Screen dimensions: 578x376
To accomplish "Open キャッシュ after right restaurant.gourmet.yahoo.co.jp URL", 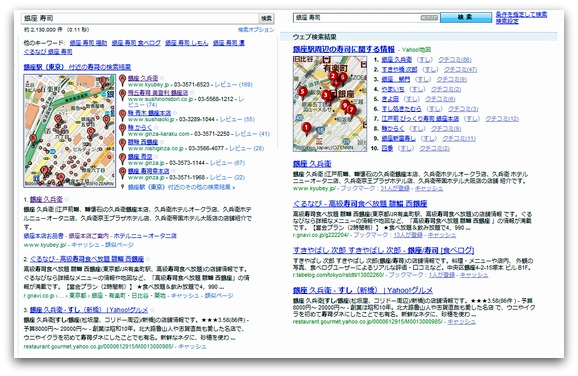I will point(462,322).
